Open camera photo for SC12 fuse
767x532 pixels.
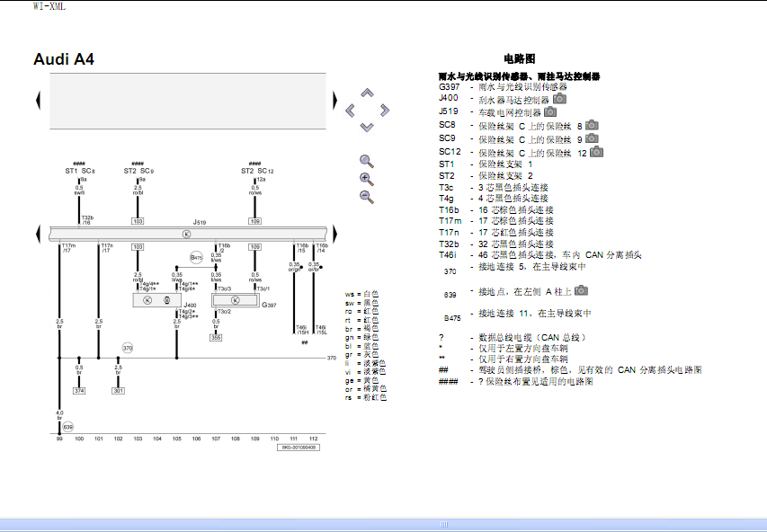[596, 152]
